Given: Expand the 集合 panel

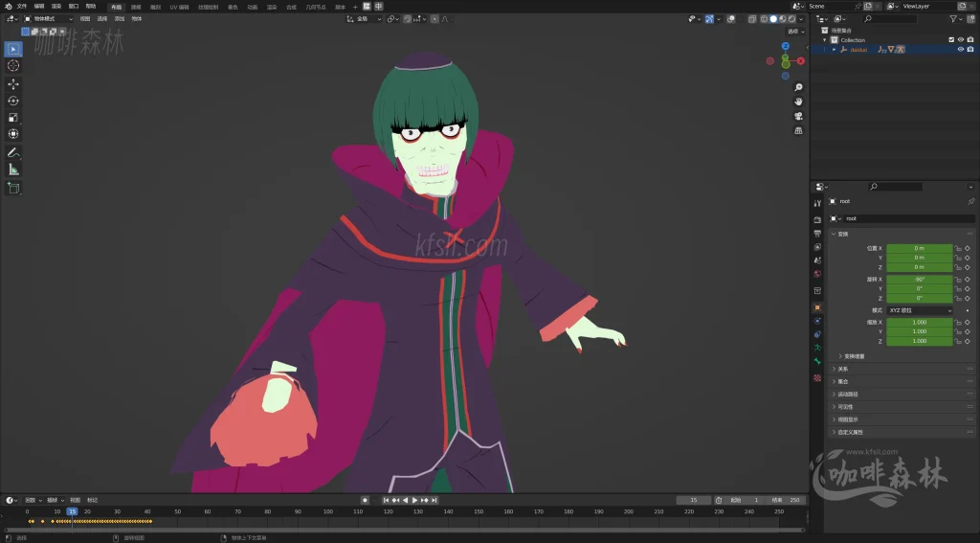Looking at the screenshot, I should tap(900, 381).
